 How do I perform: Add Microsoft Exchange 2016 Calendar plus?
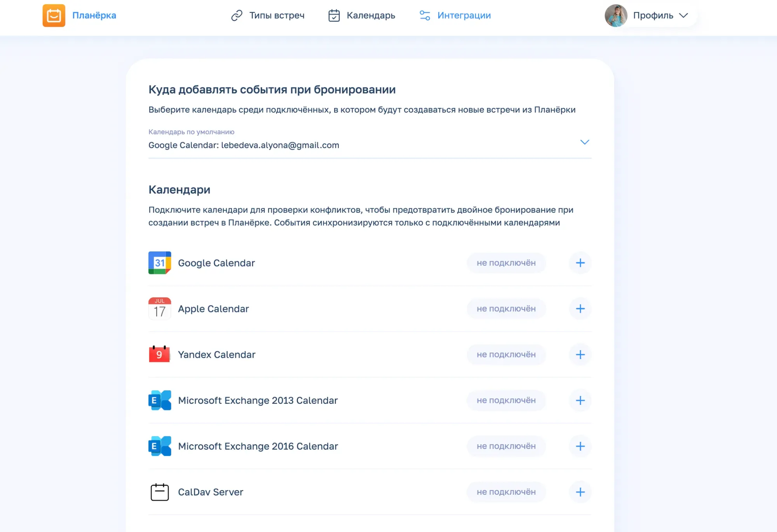click(580, 446)
